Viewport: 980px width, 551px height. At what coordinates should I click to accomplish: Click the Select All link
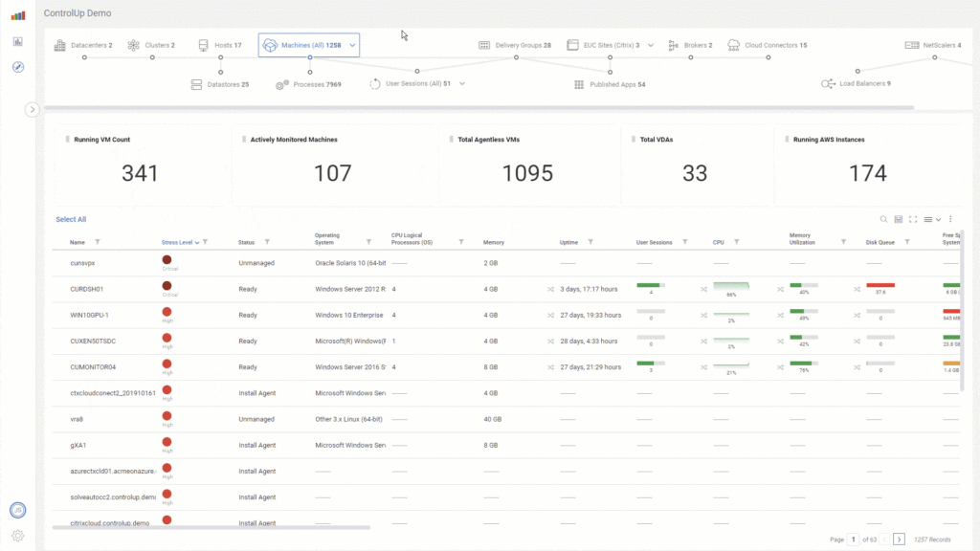71,219
